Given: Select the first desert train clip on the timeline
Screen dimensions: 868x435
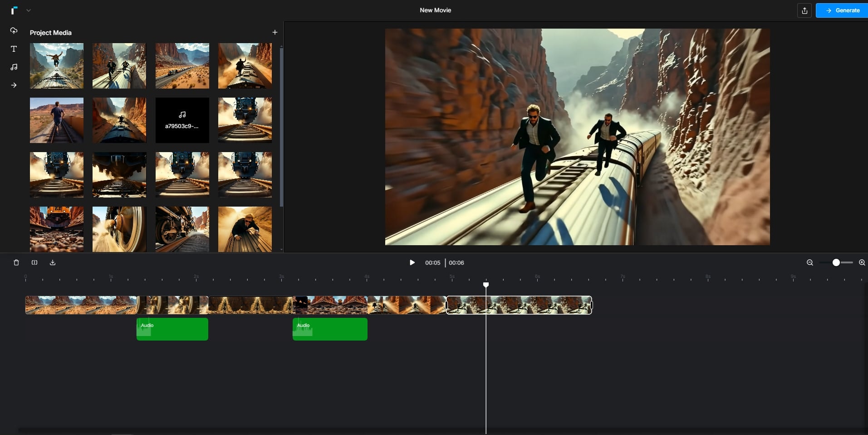Looking at the screenshot, I should pyautogui.click(x=82, y=305).
